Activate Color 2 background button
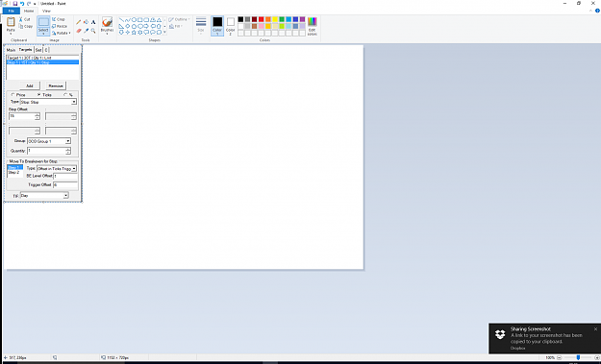Screen dimensions: 601x364 (x=231, y=26)
